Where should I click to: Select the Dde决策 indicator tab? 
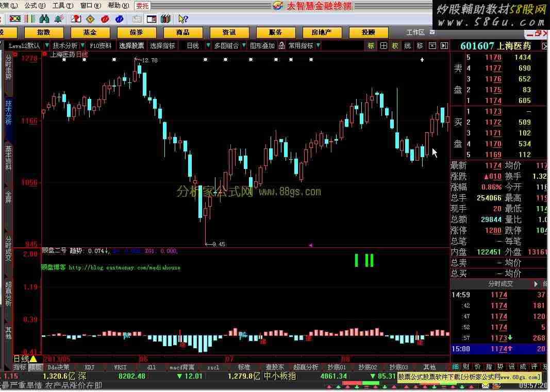[x=59, y=367]
